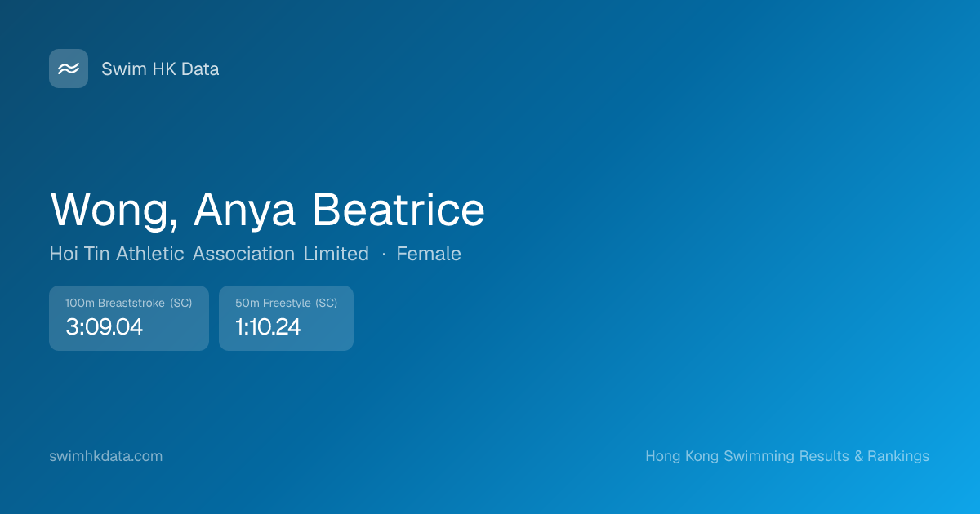Select the Wong, Anya Beatrice name heading

point(267,210)
